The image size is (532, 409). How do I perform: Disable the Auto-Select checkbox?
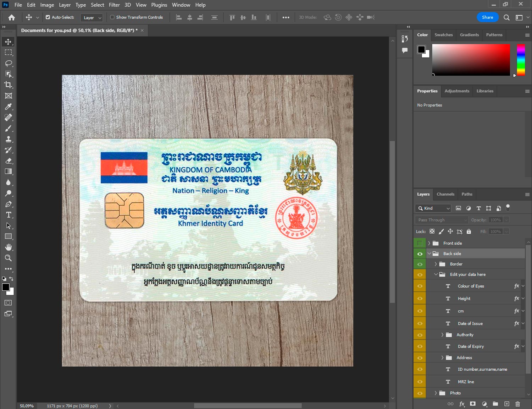coord(48,17)
